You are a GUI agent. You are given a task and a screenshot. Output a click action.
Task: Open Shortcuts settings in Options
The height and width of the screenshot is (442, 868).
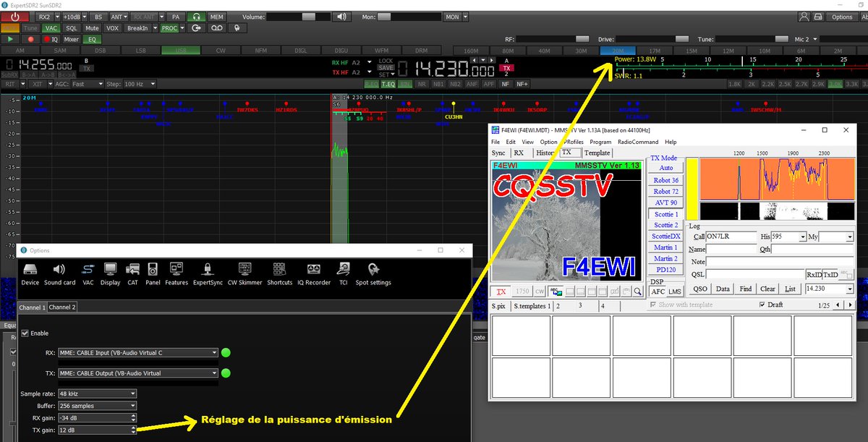[279, 273]
